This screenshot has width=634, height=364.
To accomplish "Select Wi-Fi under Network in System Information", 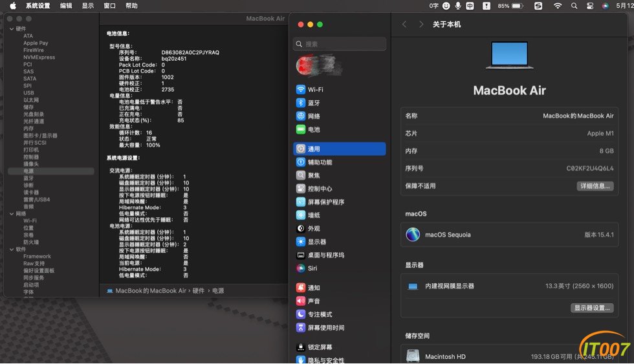I will coord(30,221).
